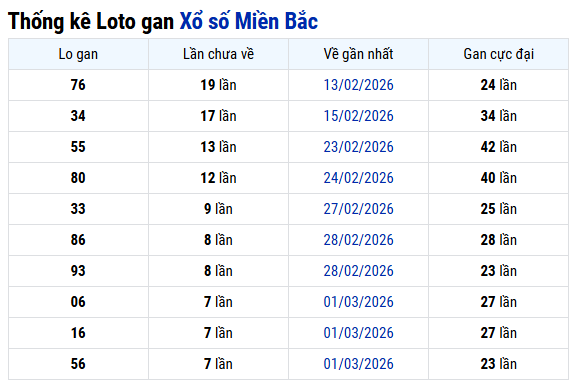The height and width of the screenshot is (389, 572).
Task: Click '23 lần' in the row for 93
Action: pyautogui.click(x=499, y=271)
